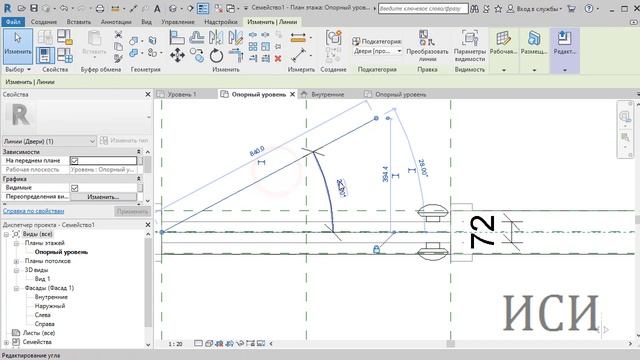Switch to the Уровень 1 view tab
This screenshot has width=640, height=360.
[x=182, y=94]
